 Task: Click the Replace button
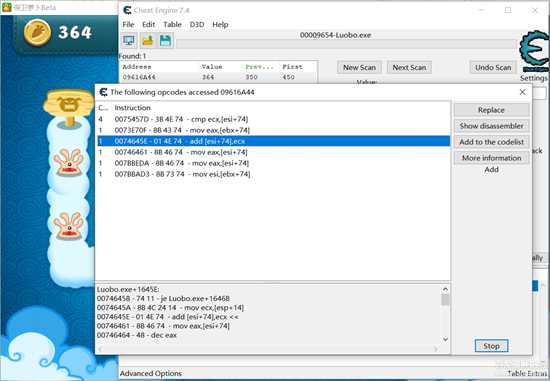tap(491, 110)
